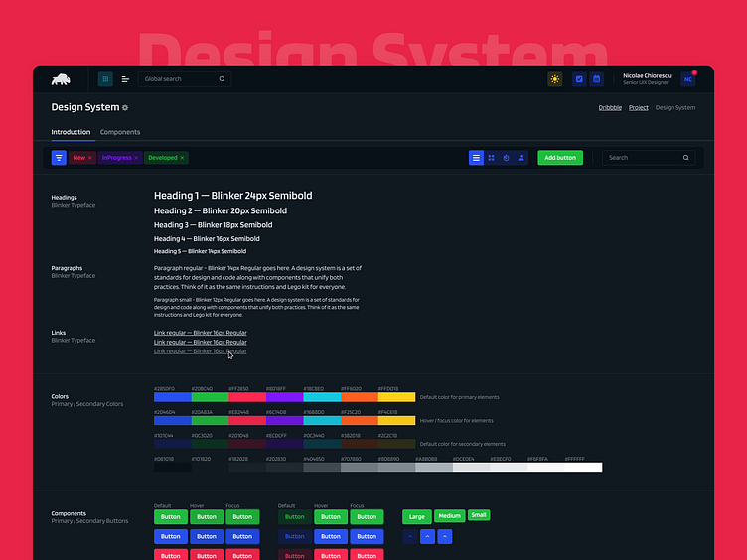Screen dimensions: 747x560
Task: Remove the InProgress filter tag
Action: (136, 158)
